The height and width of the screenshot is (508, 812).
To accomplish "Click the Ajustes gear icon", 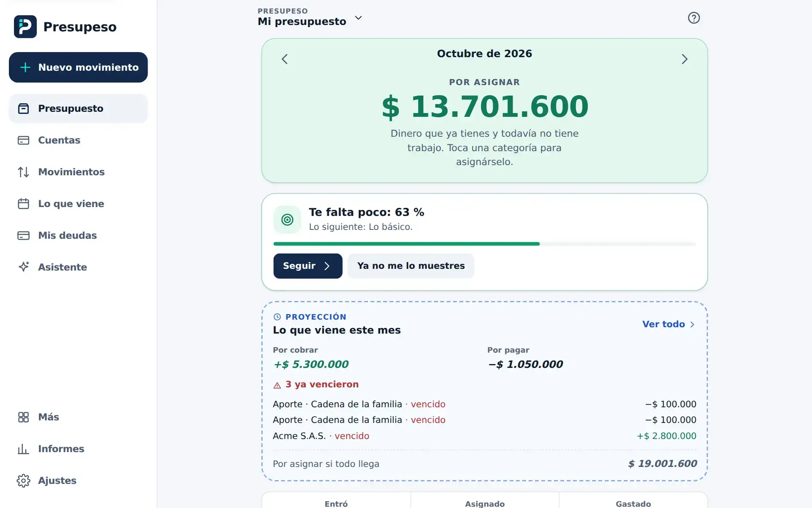I will 24,480.
